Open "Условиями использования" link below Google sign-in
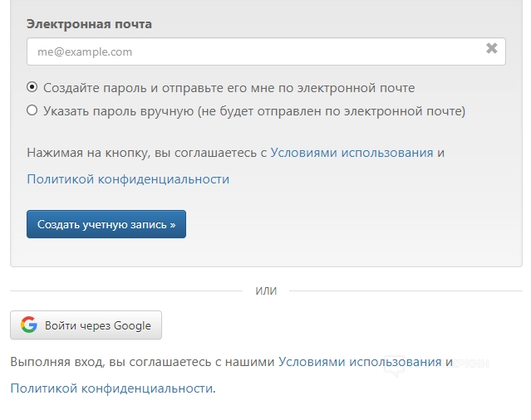 click(360, 362)
